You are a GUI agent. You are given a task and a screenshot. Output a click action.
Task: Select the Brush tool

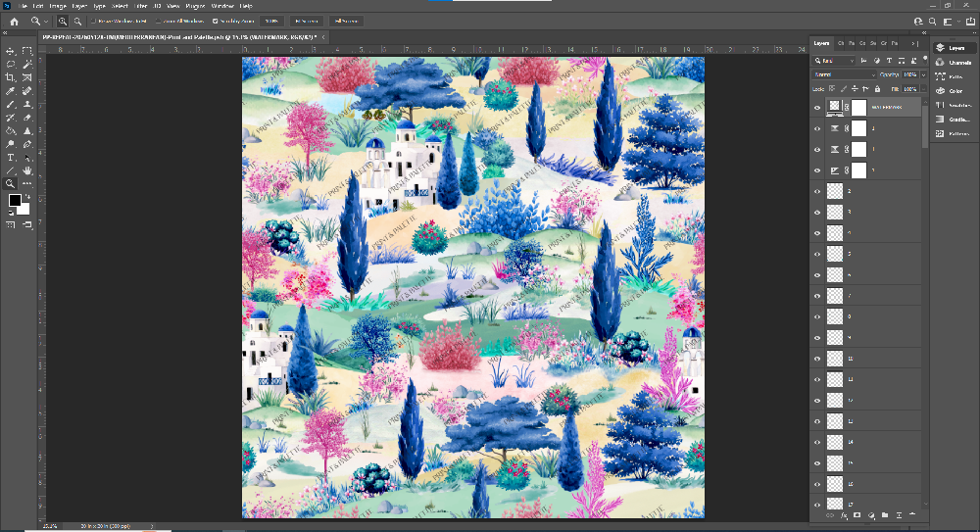10,105
